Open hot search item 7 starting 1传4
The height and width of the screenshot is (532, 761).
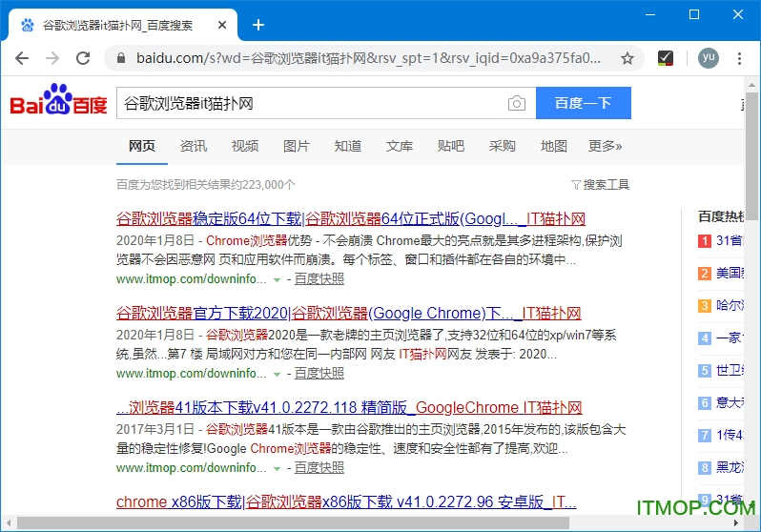730,435
